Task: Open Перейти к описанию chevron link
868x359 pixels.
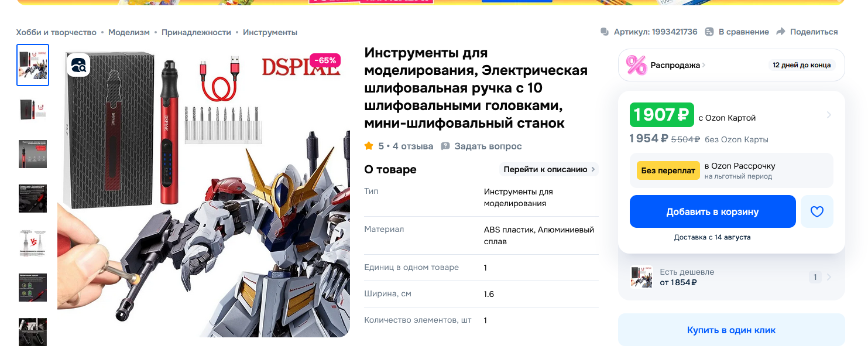Action: tap(593, 169)
